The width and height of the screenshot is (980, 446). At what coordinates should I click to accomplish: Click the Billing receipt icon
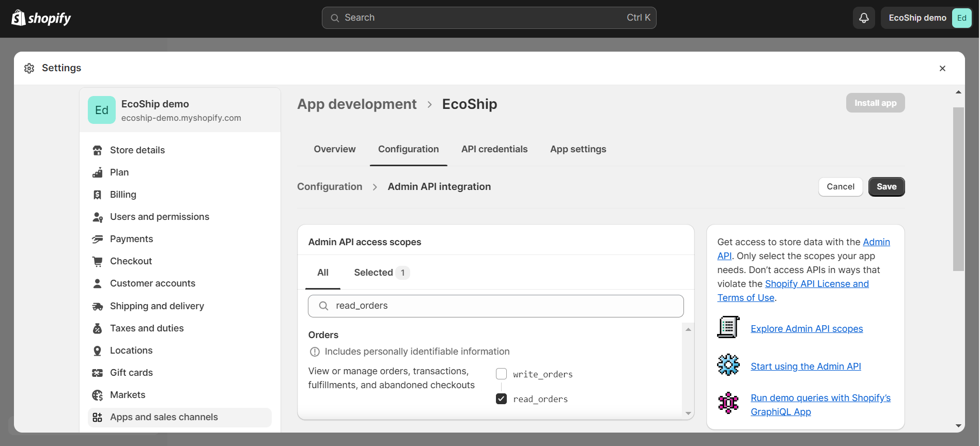point(97,195)
